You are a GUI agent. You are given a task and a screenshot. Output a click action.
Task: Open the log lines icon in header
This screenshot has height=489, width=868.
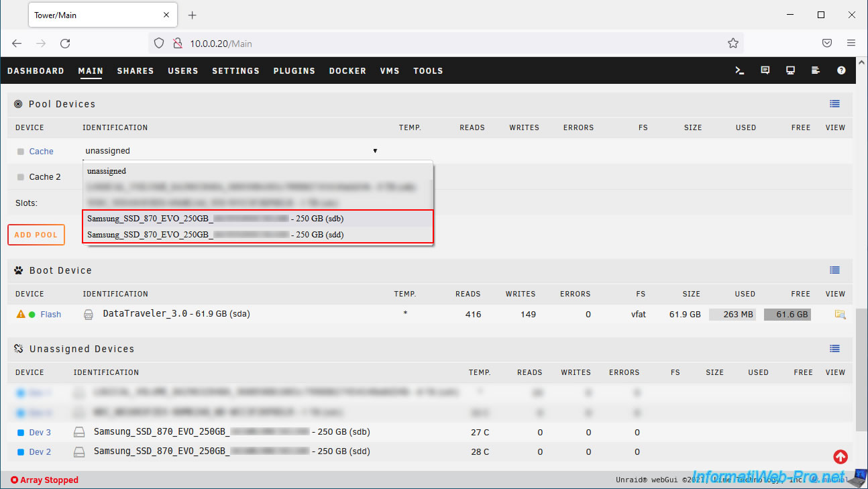tap(816, 70)
